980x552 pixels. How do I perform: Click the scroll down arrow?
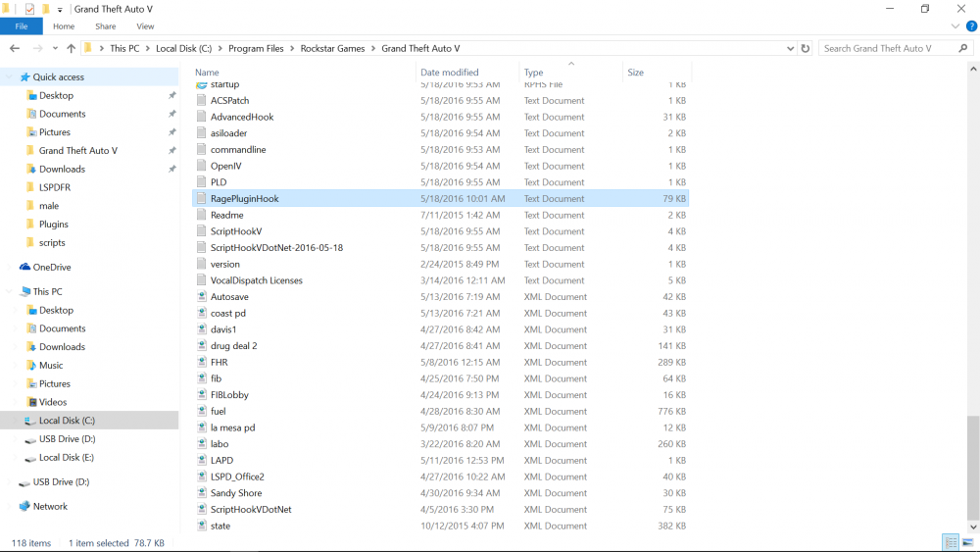[973, 527]
